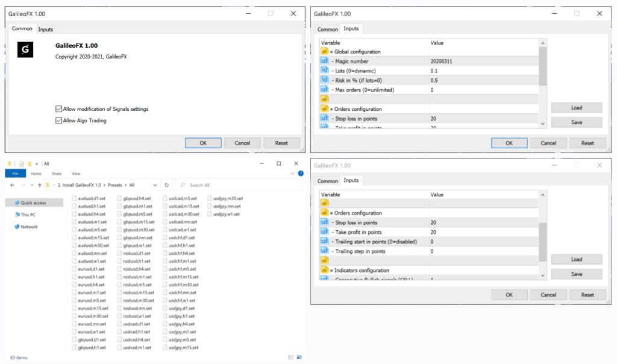Image resolution: width=617 pixels, height=364 pixels.
Task: Click the Search All input field
Action: pyautogui.click(x=239, y=185)
